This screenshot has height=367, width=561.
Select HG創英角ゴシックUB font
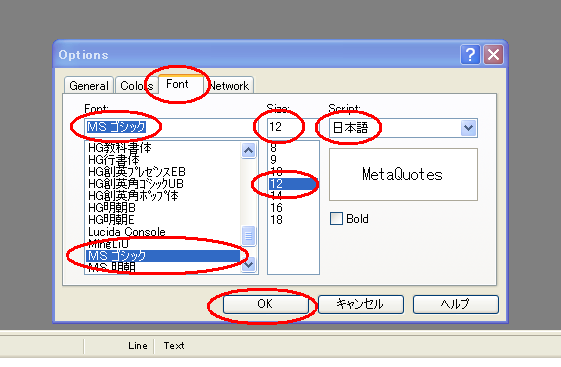[163, 184]
